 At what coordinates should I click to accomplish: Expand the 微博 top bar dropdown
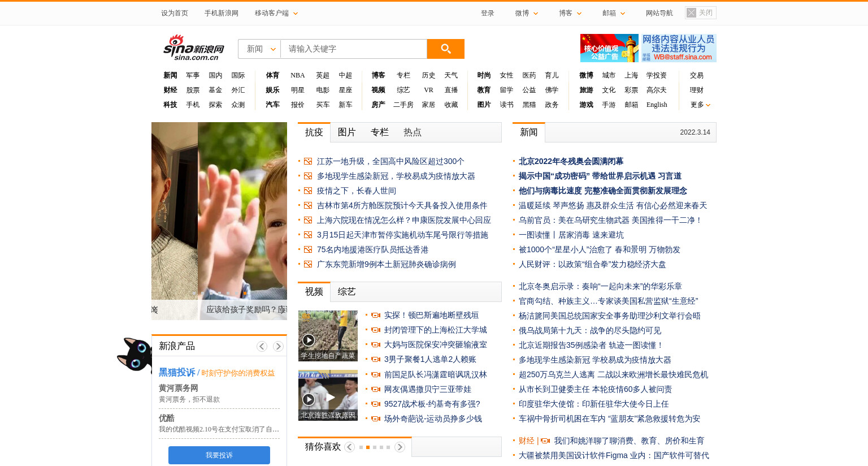527,13
